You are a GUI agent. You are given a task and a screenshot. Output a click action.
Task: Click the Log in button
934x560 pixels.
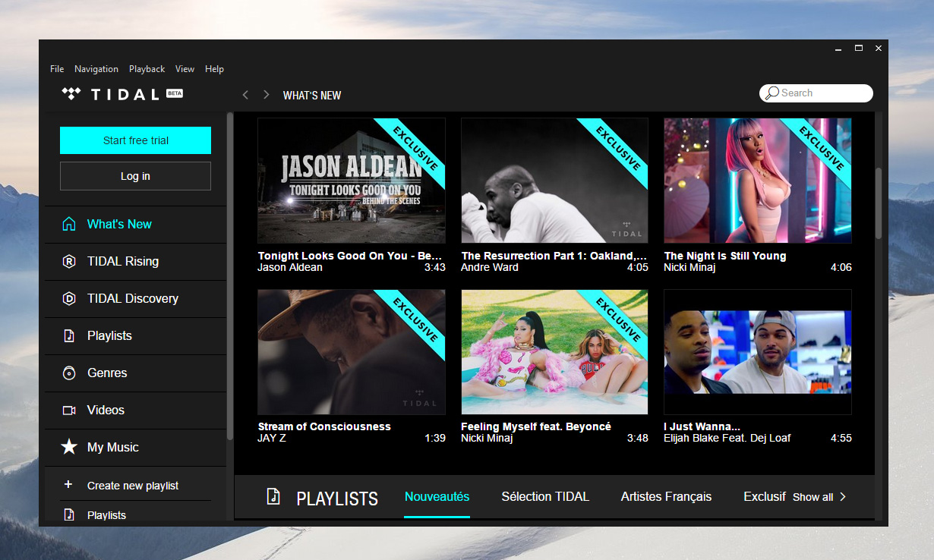tap(135, 176)
